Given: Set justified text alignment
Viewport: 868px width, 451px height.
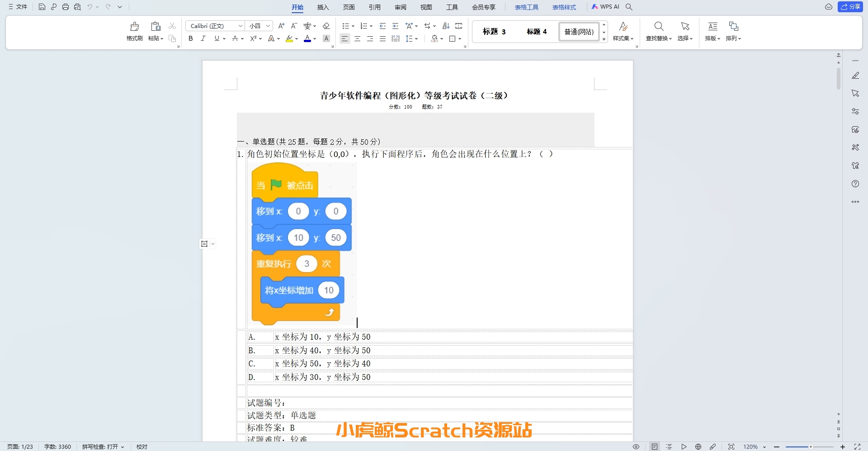Looking at the screenshot, I should pyautogui.click(x=383, y=38).
